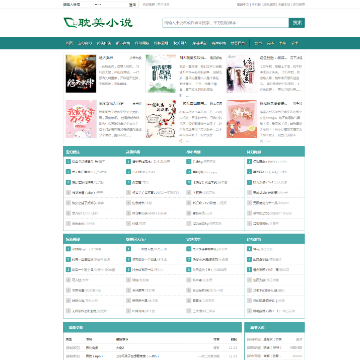Click the username field in top bar
This screenshot has width=360, height=360.
[78, 5]
